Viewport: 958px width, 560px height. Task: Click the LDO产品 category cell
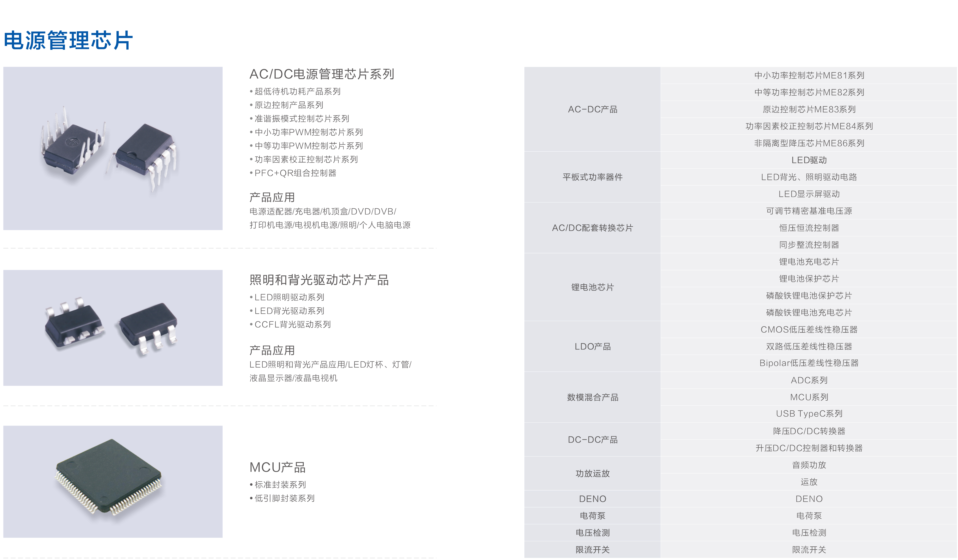point(592,346)
